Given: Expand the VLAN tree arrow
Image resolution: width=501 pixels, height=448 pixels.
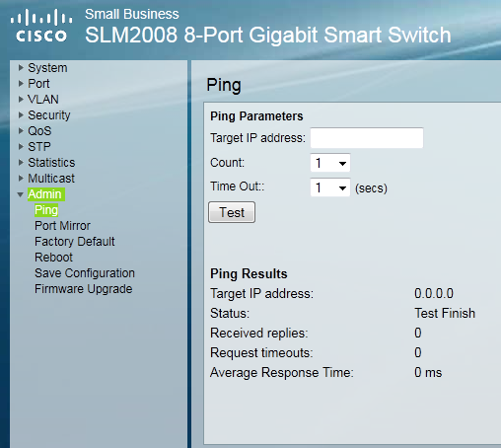Looking at the screenshot, I should [21, 100].
